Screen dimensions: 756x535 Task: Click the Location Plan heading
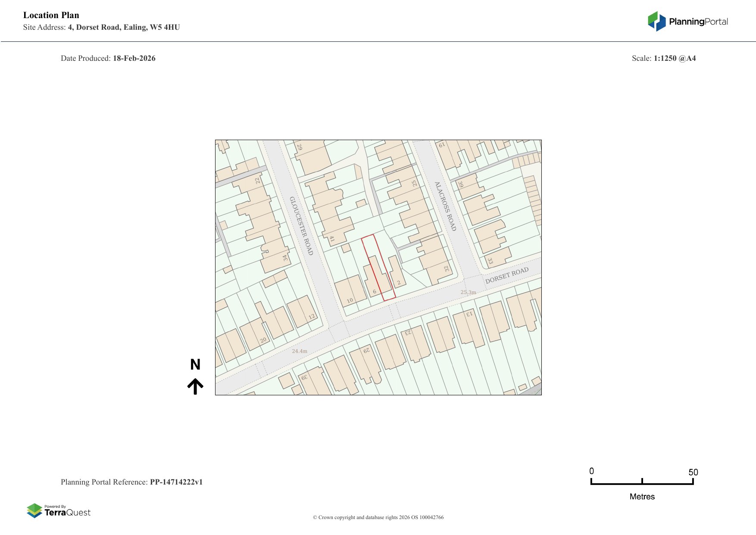[x=51, y=15]
